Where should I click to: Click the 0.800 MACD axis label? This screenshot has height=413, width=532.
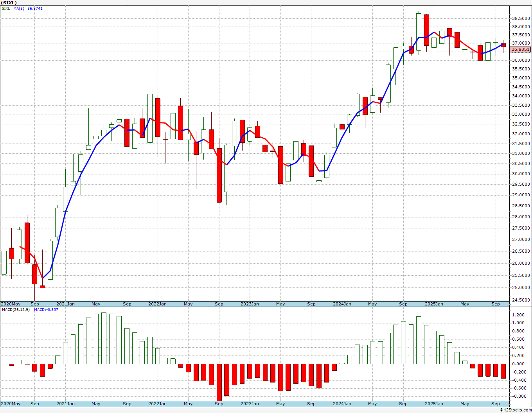[x=518, y=331]
